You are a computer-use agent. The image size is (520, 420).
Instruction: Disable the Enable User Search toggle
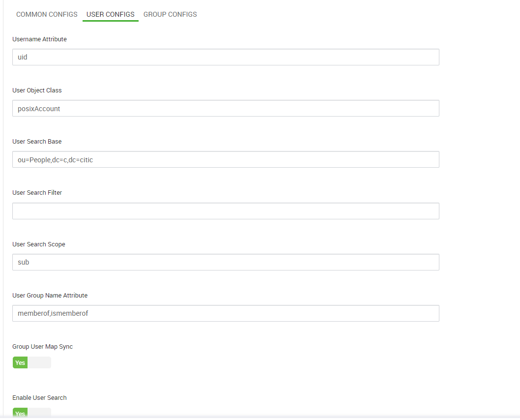click(31, 413)
